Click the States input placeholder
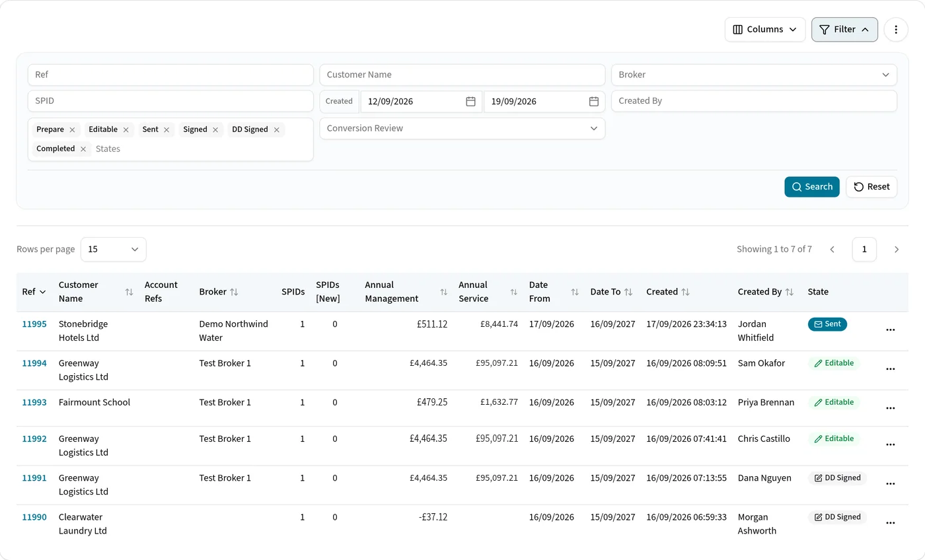The height and width of the screenshot is (560, 925). pos(108,149)
